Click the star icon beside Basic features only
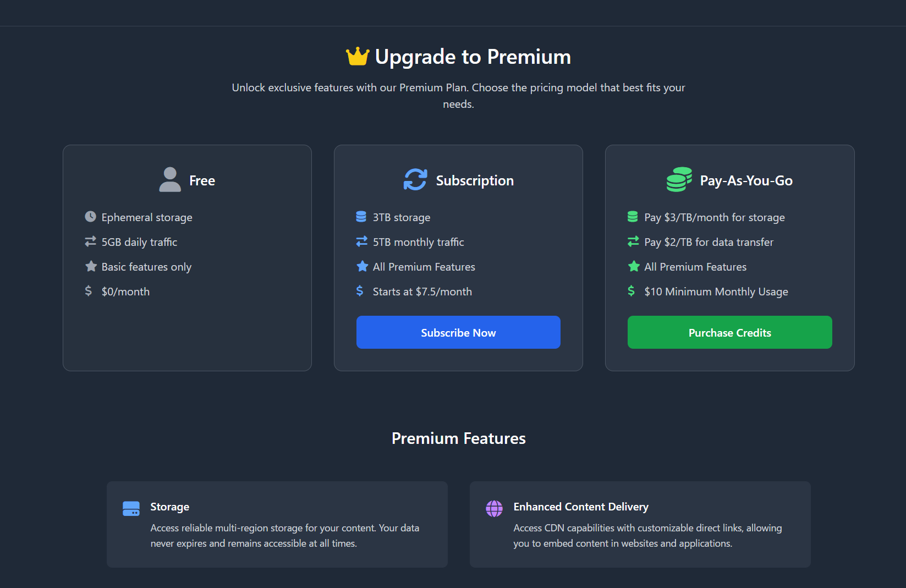Viewport: 906px width, 588px height. pos(91,266)
